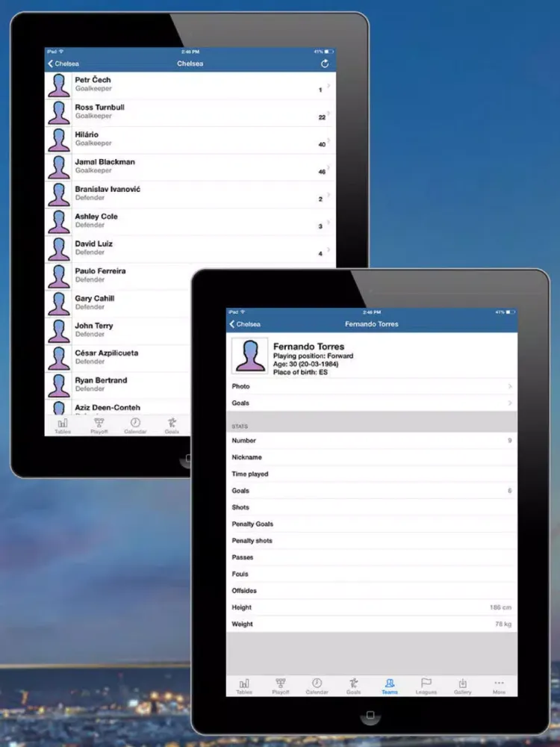Click the Weight stat row
The image size is (560, 747).
point(371,624)
